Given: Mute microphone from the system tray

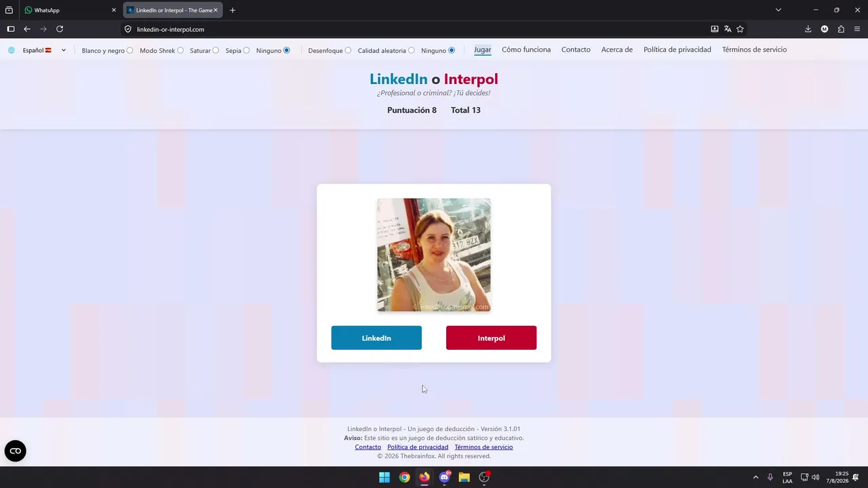Looking at the screenshot, I should 770,477.
